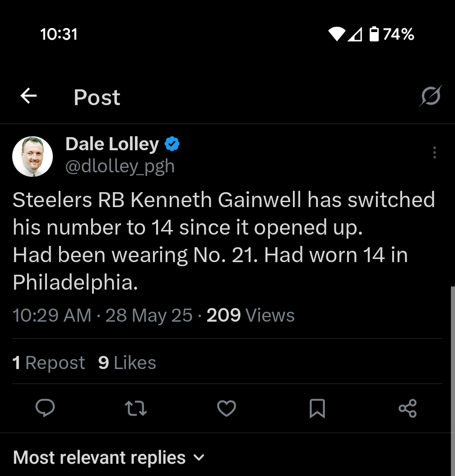The height and width of the screenshot is (476, 455).
Task: Tap the post timestamp 10:29 AM
Action: click(x=52, y=315)
